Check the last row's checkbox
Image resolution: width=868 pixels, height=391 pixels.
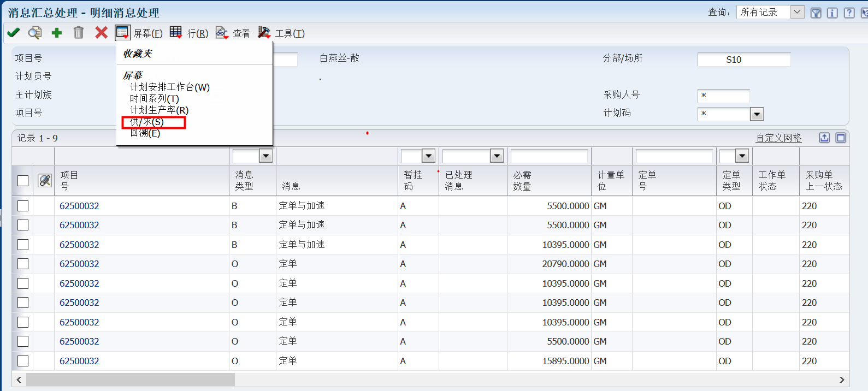coord(23,361)
